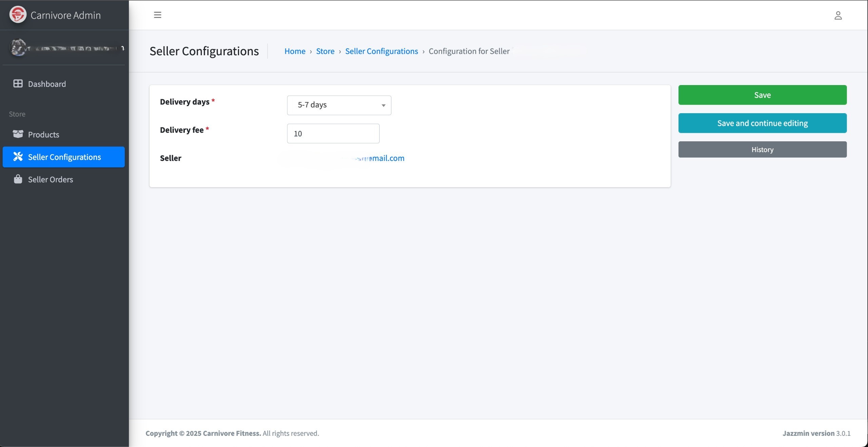868x447 pixels.
Task: Click the user avatar in the sidebar
Action: tap(18, 47)
